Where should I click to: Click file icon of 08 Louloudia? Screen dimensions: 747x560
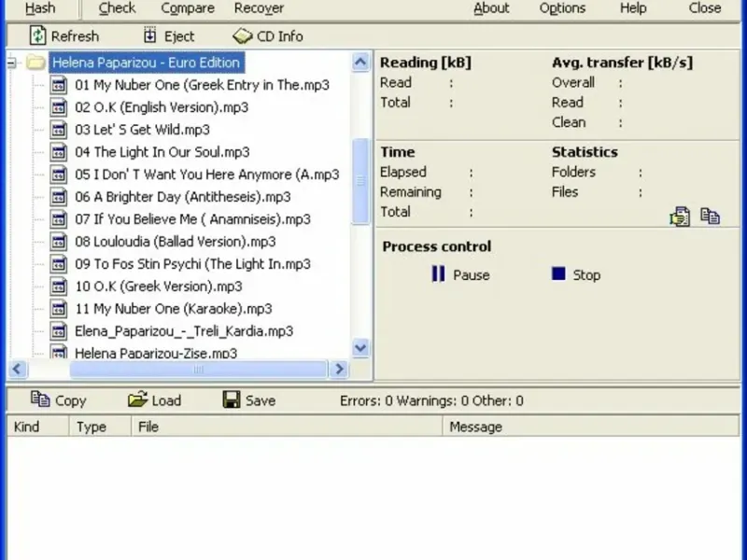pos(58,242)
